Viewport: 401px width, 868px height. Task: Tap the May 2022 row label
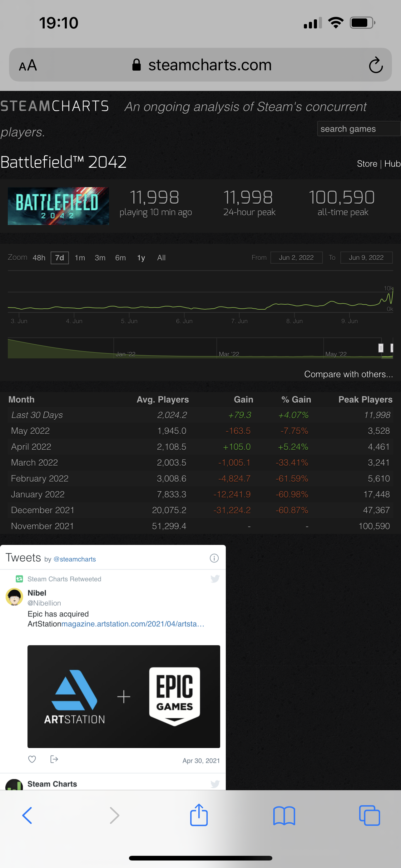30,431
